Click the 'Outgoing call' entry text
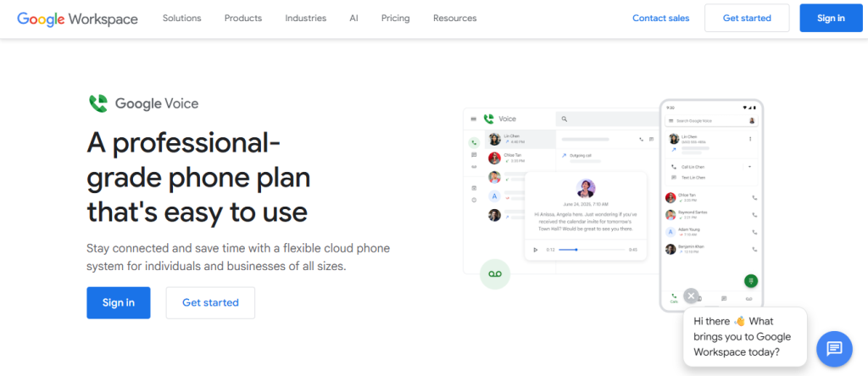Image resolution: width=868 pixels, height=376 pixels. [x=581, y=155]
